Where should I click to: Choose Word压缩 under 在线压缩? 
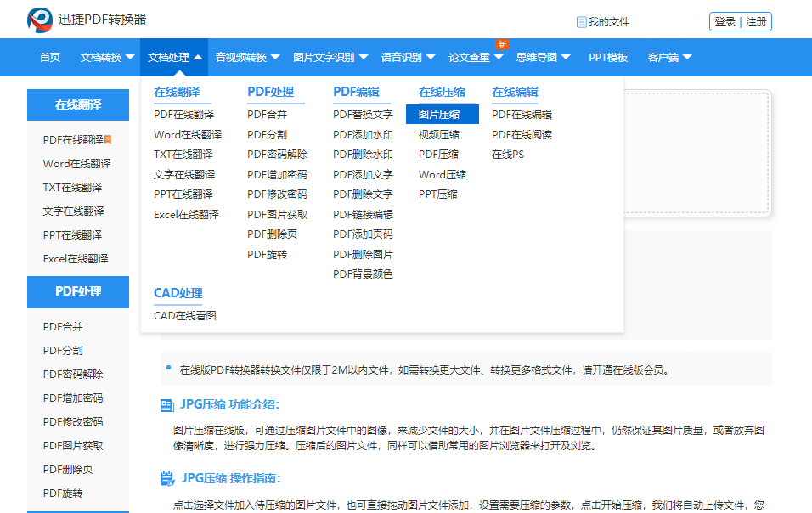[443, 174]
